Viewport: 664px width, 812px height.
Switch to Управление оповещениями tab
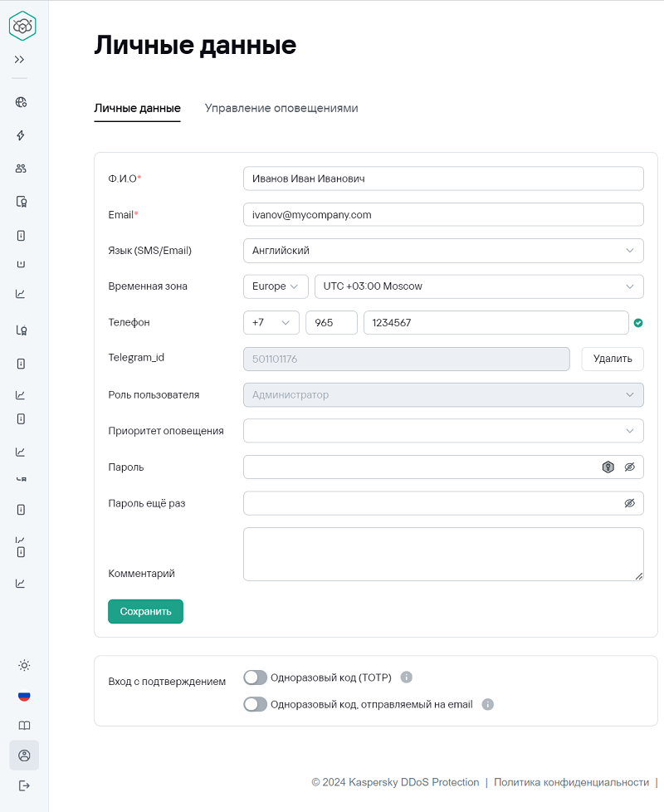(281, 108)
